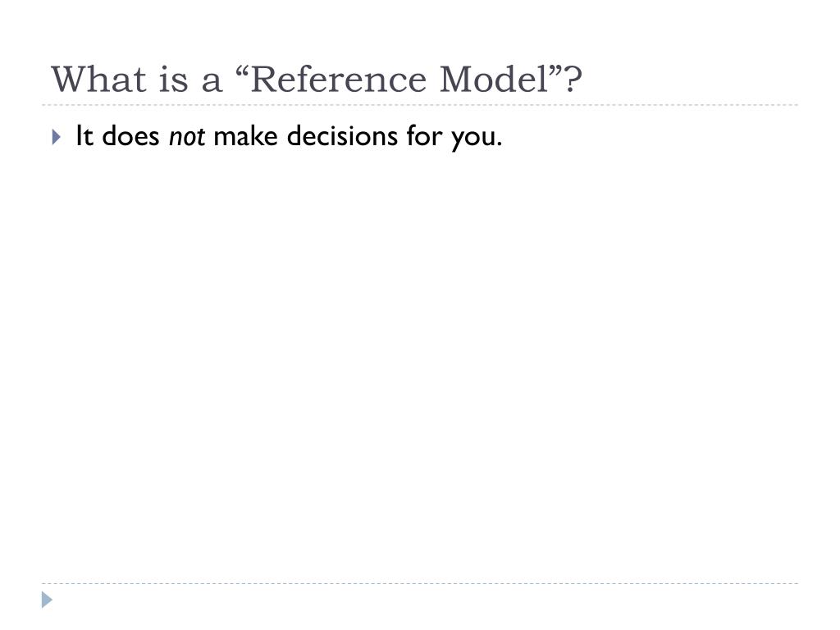
Task: Click the word 'make' in the bullet
Action: [245, 135]
